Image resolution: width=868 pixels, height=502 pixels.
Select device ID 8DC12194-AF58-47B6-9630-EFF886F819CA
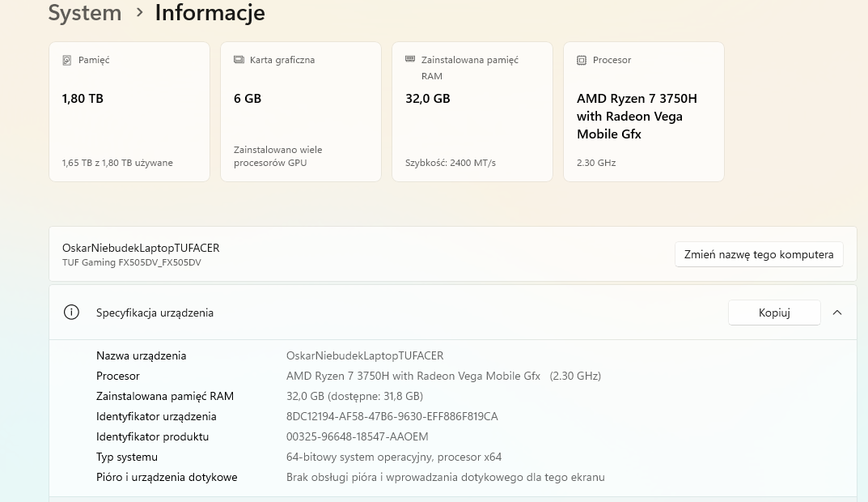click(392, 417)
